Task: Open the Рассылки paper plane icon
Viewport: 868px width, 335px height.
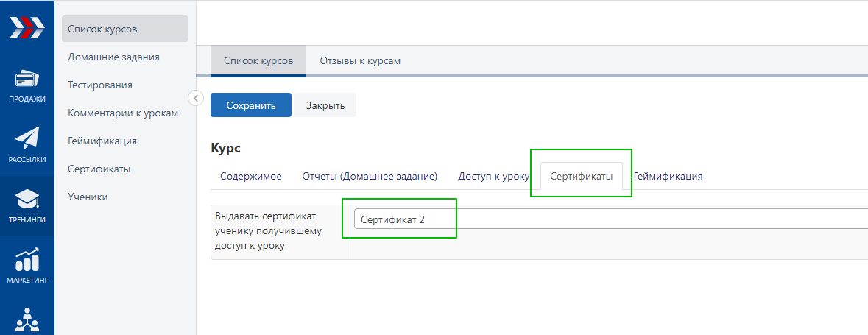Action: point(27,139)
